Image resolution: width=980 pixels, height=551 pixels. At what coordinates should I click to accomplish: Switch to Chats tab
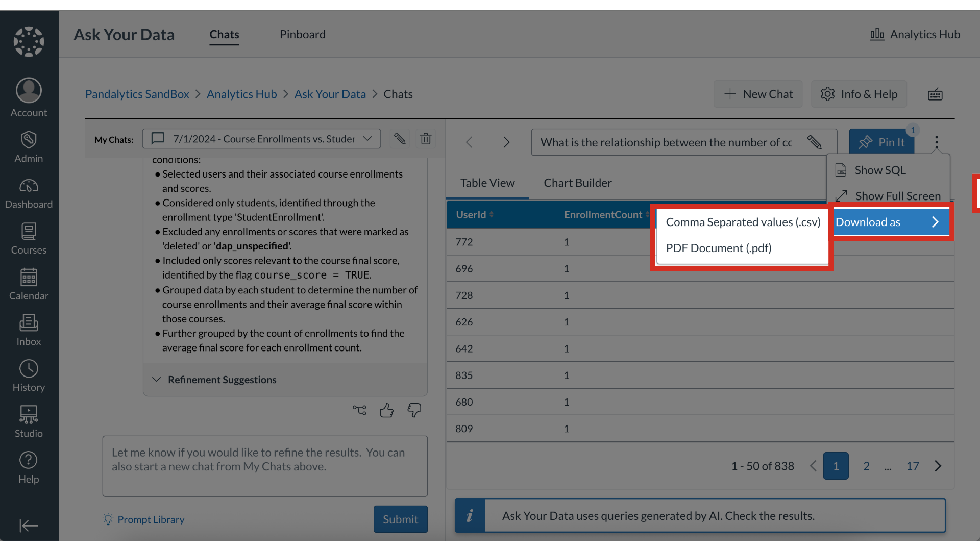[x=224, y=35]
